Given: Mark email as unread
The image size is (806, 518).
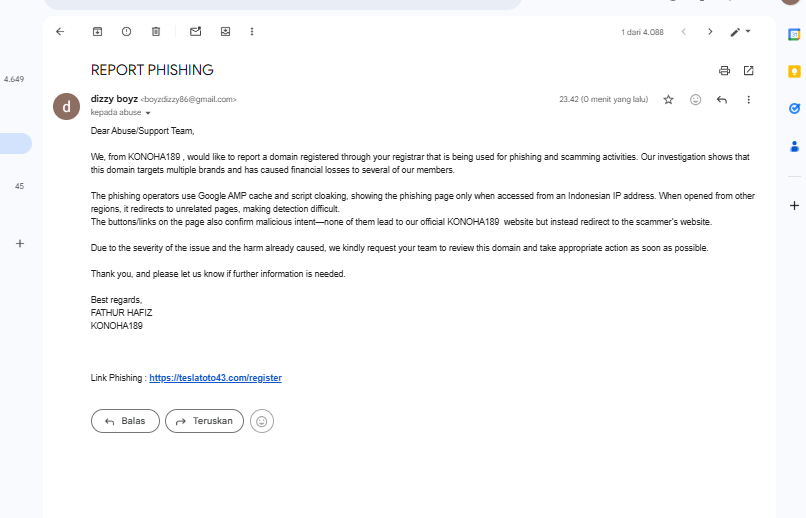Looking at the screenshot, I should [x=195, y=32].
